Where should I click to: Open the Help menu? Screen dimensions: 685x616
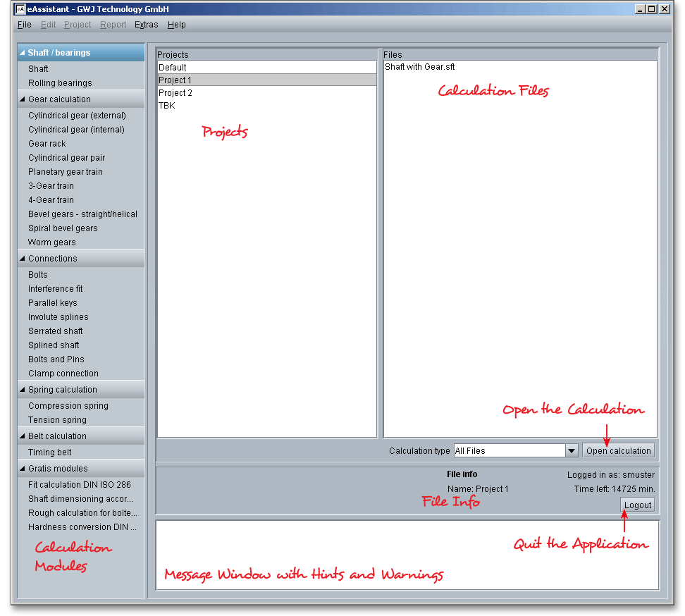tap(176, 25)
